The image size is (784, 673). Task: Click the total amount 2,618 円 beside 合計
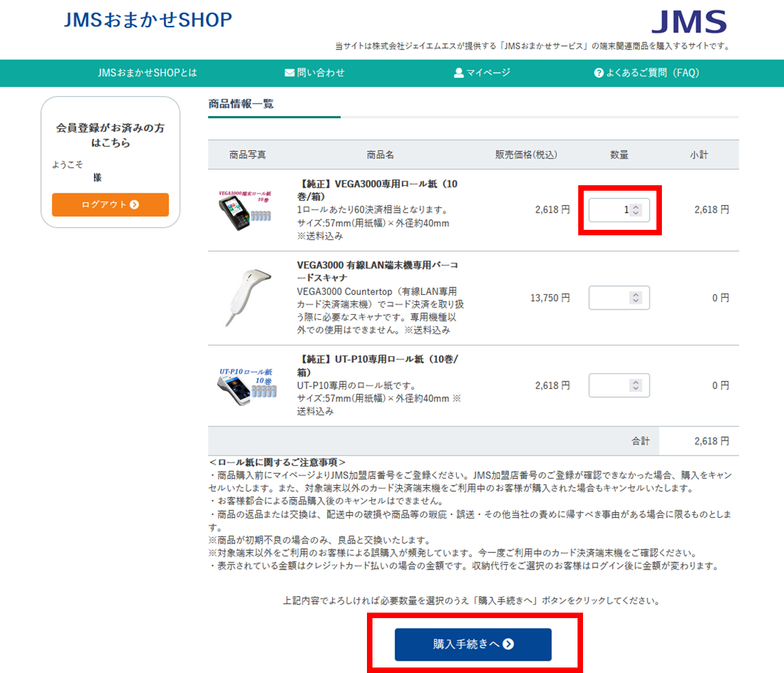pyautogui.click(x=711, y=441)
